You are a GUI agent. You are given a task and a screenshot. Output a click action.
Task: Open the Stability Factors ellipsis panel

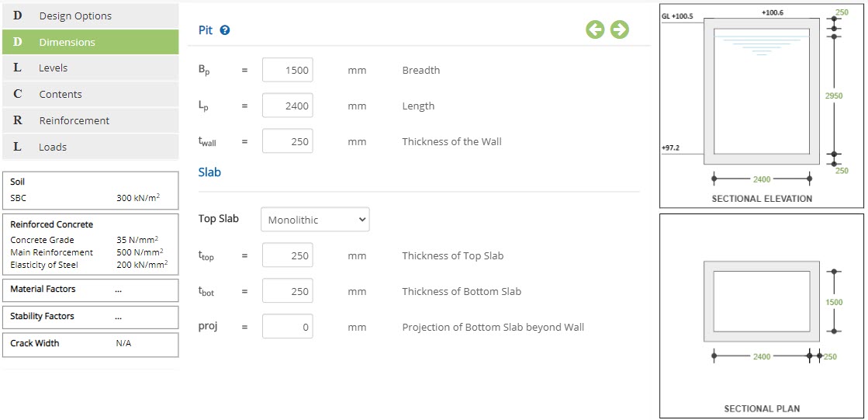tap(90, 317)
